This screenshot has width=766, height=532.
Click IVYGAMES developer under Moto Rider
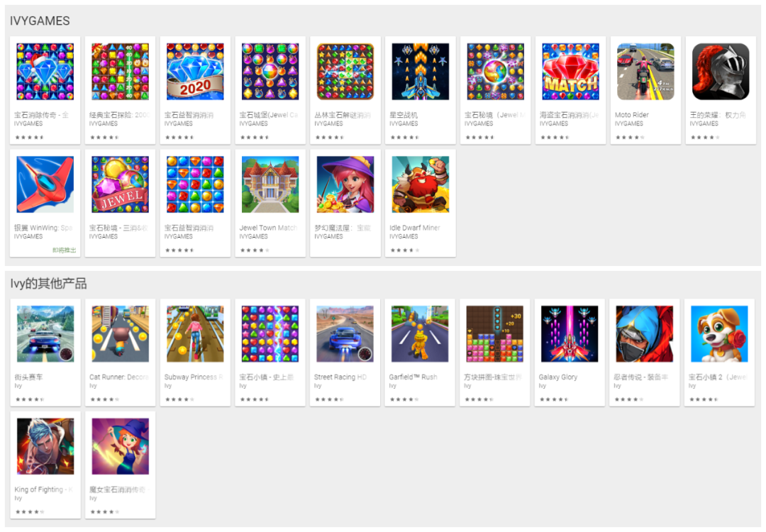(x=628, y=123)
